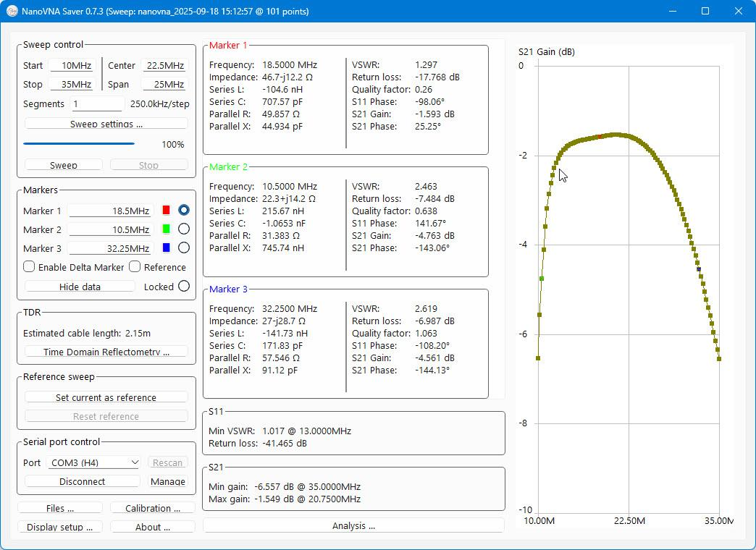Toggle the Locked radio button
This screenshot has height=550, width=756.
pos(184,287)
